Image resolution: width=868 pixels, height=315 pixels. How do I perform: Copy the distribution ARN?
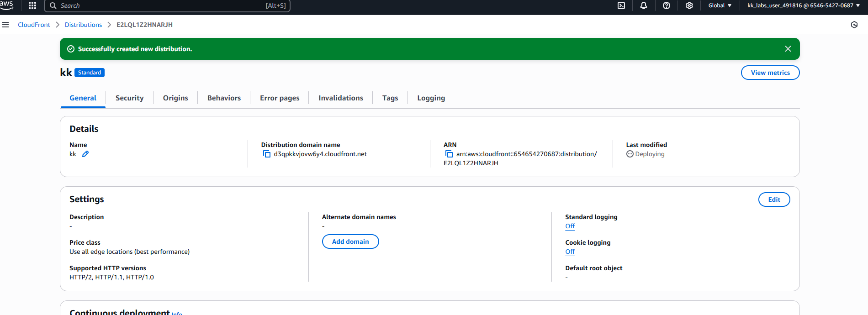point(449,154)
